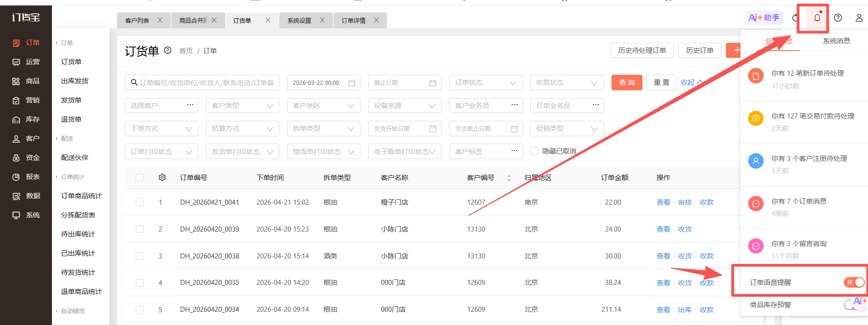Open the user account icon
This screenshot has height=325, width=868.
pyautogui.click(x=859, y=18)
